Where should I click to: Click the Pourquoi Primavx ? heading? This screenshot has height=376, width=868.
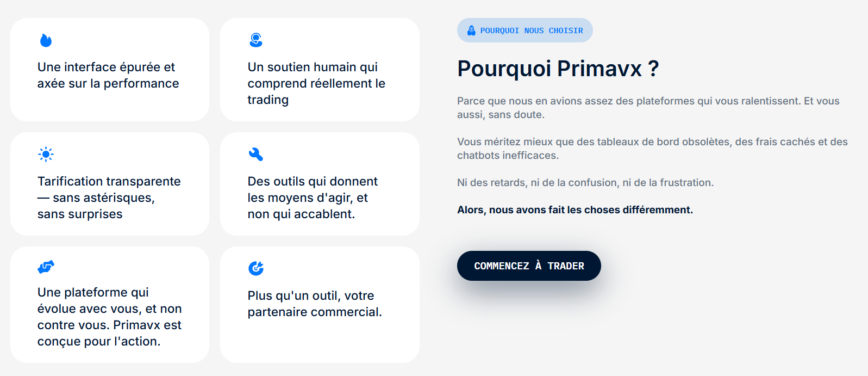tap(558, 69)
